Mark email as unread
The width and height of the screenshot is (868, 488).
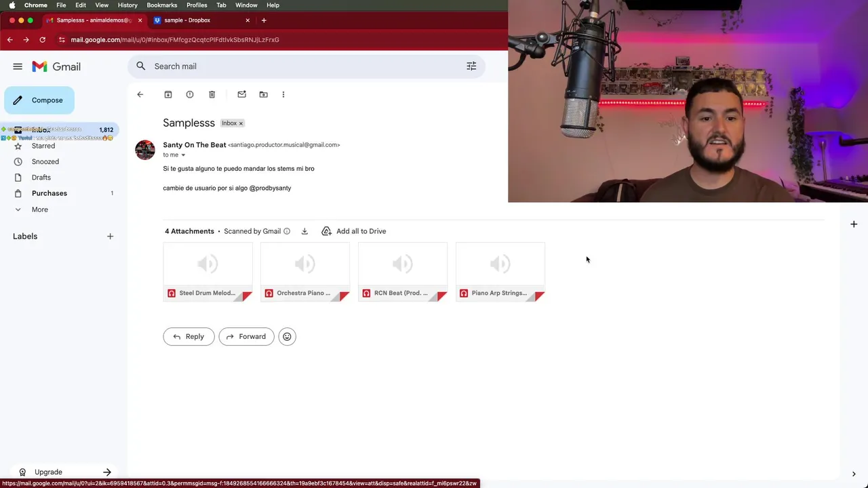[241, 94]
